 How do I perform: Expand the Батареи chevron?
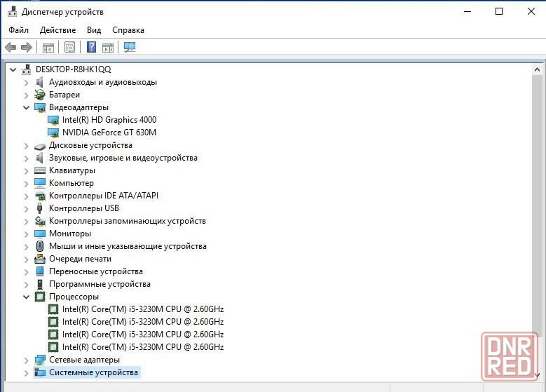click(26, 95)
